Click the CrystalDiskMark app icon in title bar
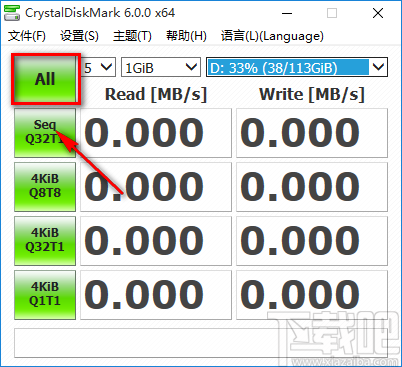Image resolution: width=402 pixels, height=367 pixels. coord(12,13)
